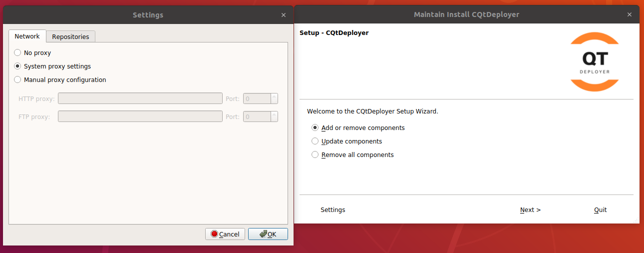Click Next to continue setup wizard

click(530, 210)
